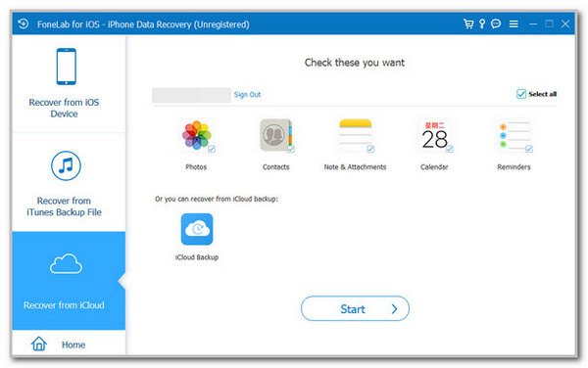Viewport: 588px width, 368px height.
Task: Uncheck the Photos checkbox
Action: [x=212, y=149]
